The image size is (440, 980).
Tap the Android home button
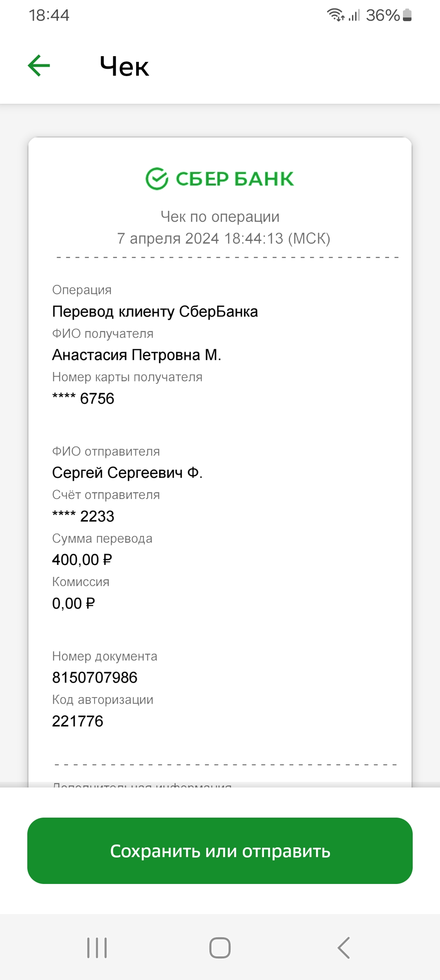(x=220, y=948)
